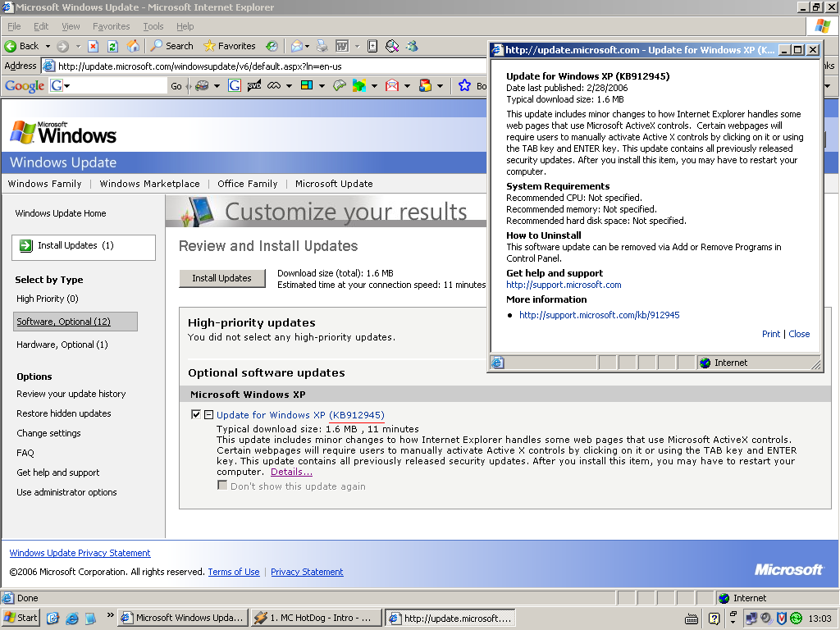The height and width of the screenshot is (630, 840).
Task: Open the Search pane
Action: point(171,46)
